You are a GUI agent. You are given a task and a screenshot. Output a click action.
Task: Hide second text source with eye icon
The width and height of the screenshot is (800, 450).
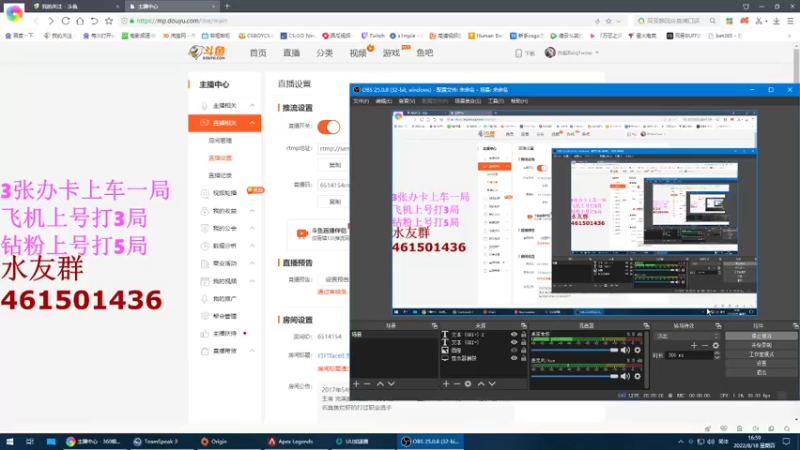514,342
